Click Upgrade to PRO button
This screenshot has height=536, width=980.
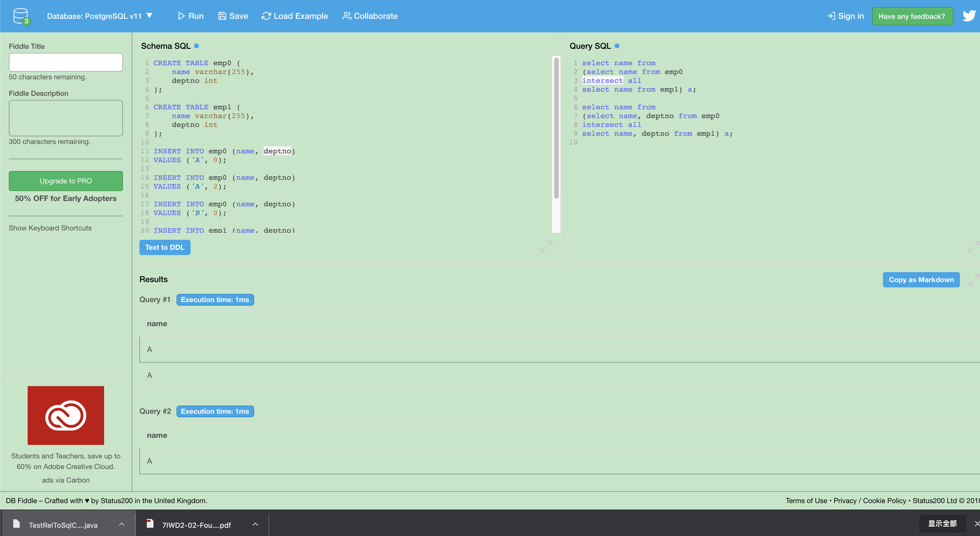tap(66, 181)
